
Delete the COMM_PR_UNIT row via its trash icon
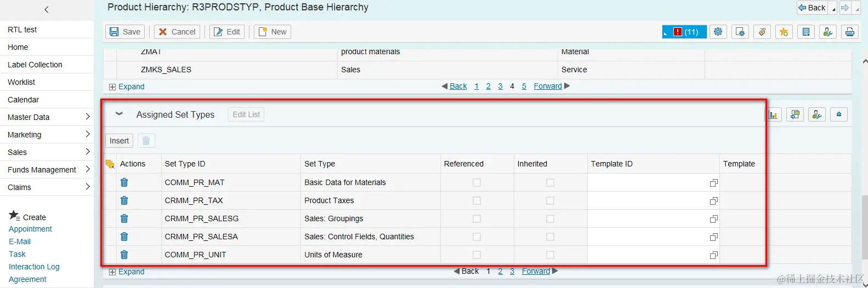124,255
